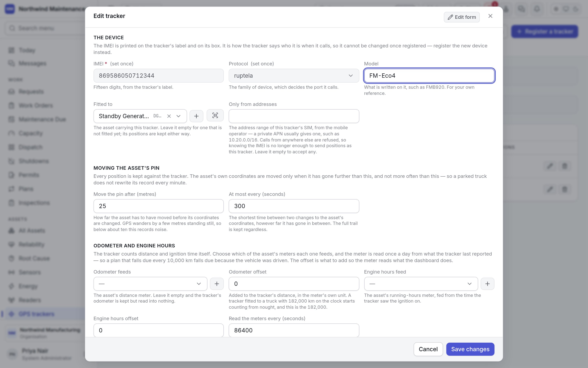Open the Protocol ruptela dropdown
The width and height of the screenshot is (588, 368).
[x=294, y=76]
